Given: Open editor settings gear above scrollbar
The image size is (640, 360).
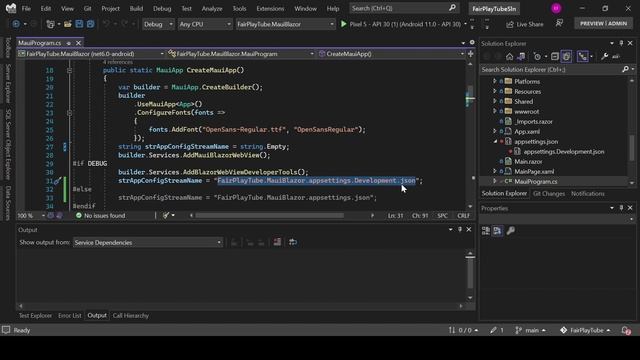Looking at the screenshot, I should pos(472,42).
